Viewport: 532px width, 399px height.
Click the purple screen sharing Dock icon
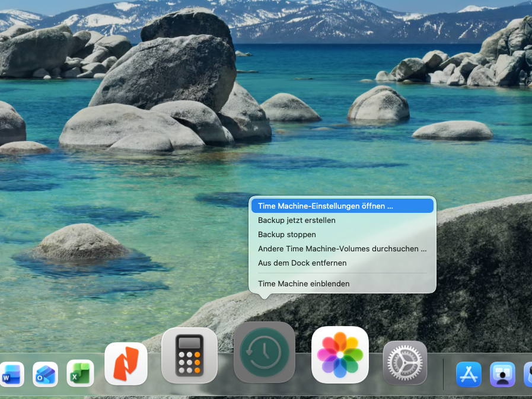pos(502,374)
